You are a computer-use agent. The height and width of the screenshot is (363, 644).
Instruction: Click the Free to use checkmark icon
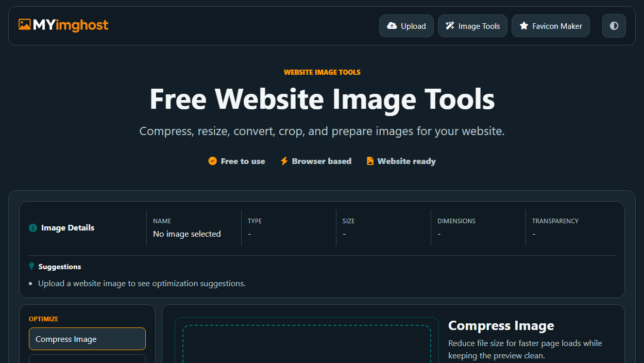click(x=212, y=161)
